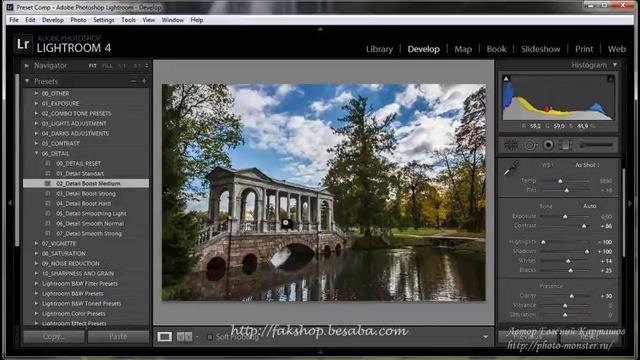Toggle highlight clipping indicator in histogram
This screenshot has width=640, height=360.
coord(611,78)
